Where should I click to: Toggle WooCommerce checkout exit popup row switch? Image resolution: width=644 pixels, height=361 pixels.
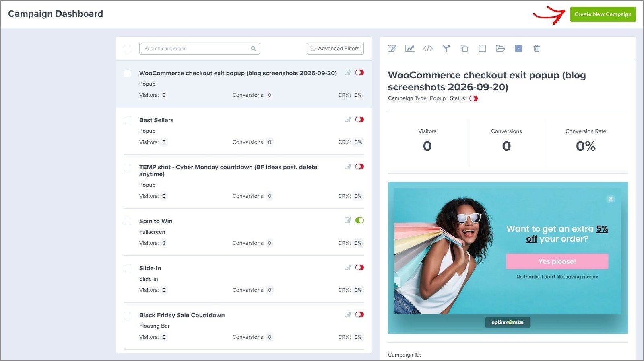[359, 72]
